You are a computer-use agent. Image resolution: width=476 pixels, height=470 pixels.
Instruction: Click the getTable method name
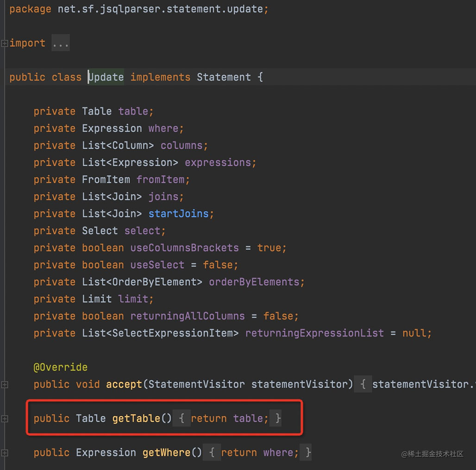[x=136, y=419]
